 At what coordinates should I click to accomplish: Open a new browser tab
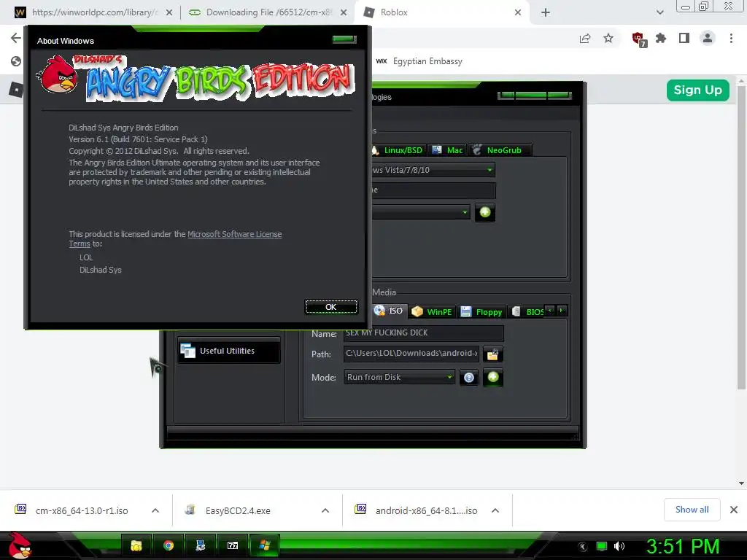tap(546, 12)
